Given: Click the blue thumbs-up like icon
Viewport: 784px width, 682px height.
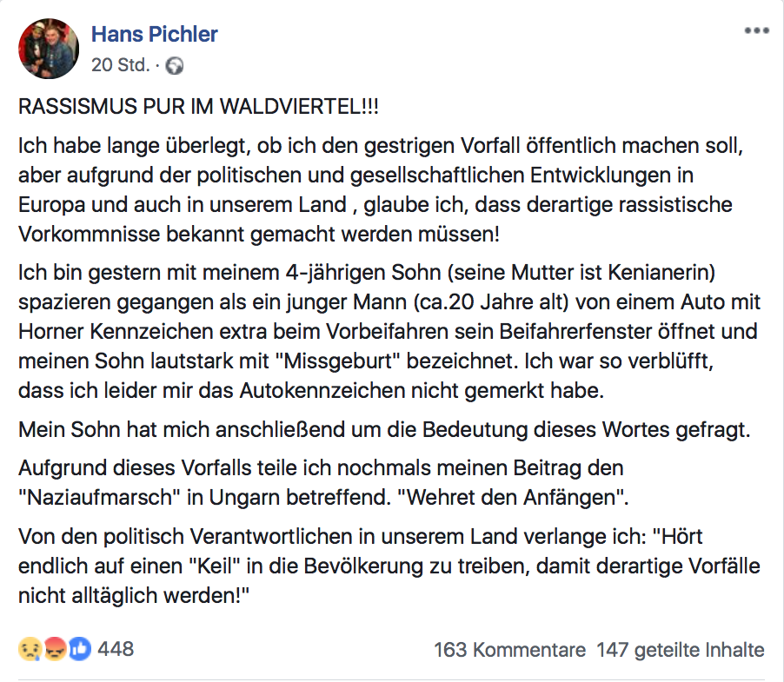Looking at the screenshot, I should (79, 649).
